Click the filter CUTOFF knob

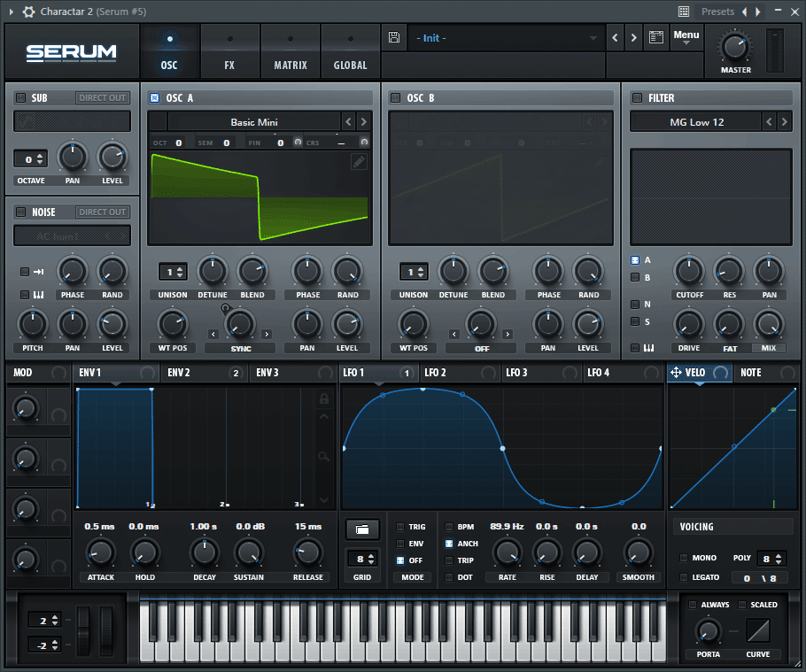689,271
